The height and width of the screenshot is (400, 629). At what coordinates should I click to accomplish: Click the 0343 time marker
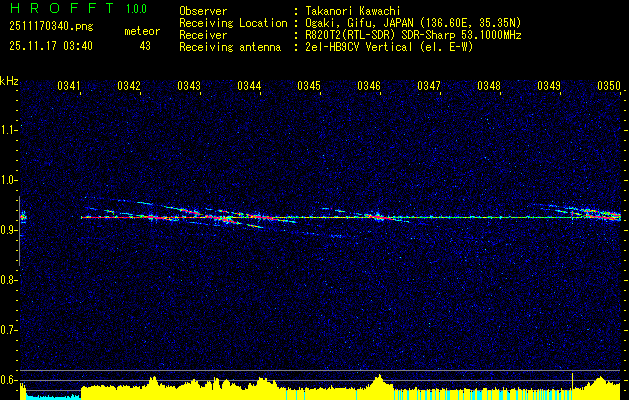tap(189, 87)
